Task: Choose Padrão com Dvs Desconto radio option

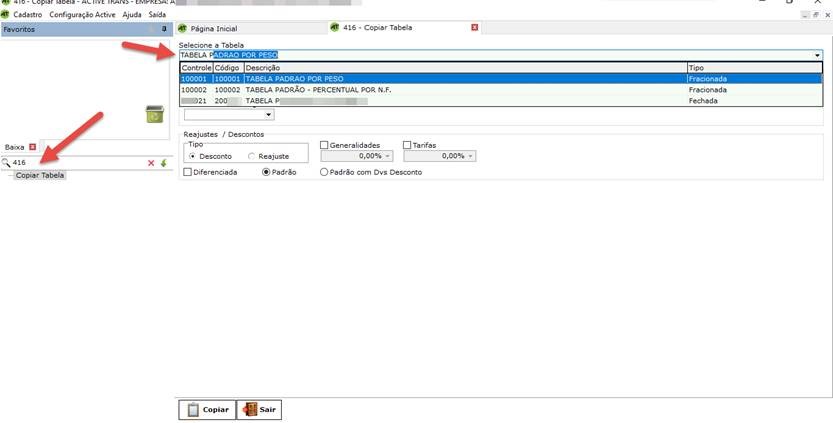Action: (324, 172)
